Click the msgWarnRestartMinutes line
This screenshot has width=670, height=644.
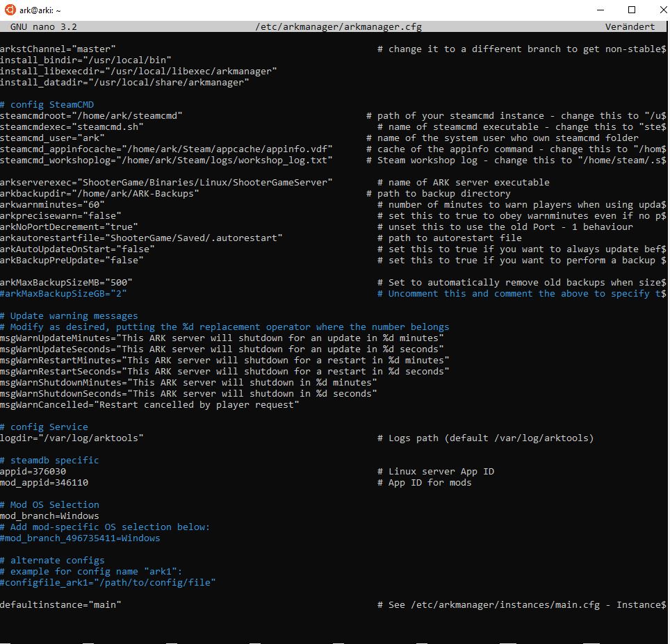pyautogui.click(x=224, y=360)
